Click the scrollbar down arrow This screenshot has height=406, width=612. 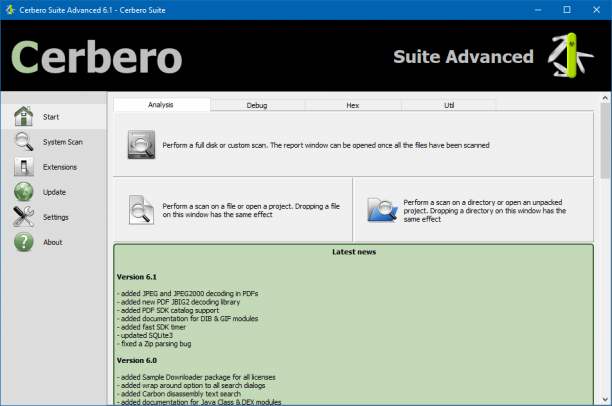pyautogui.click(x=605, y=399)
